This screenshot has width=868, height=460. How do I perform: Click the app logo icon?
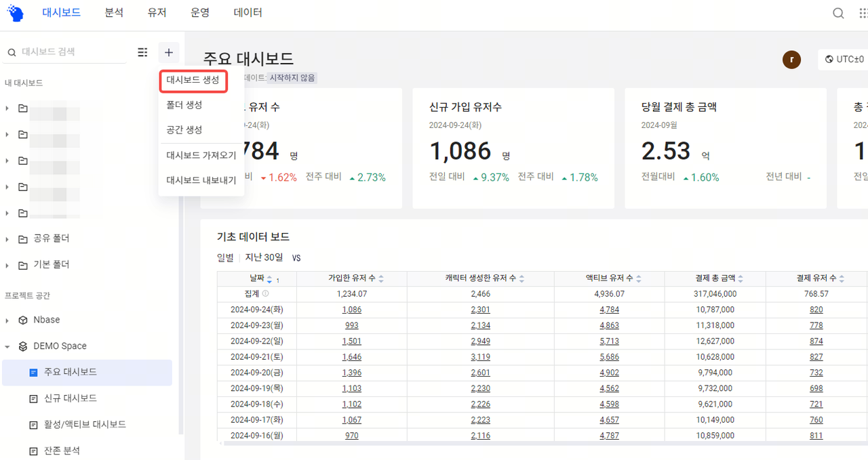coord(15,14)
